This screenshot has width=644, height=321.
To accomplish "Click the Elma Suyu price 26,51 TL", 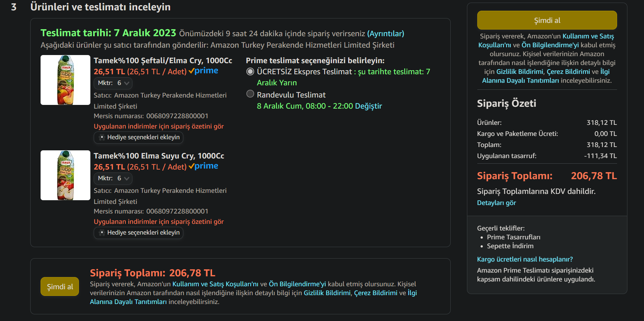I will pyautogui.click(x=109, y=167).
